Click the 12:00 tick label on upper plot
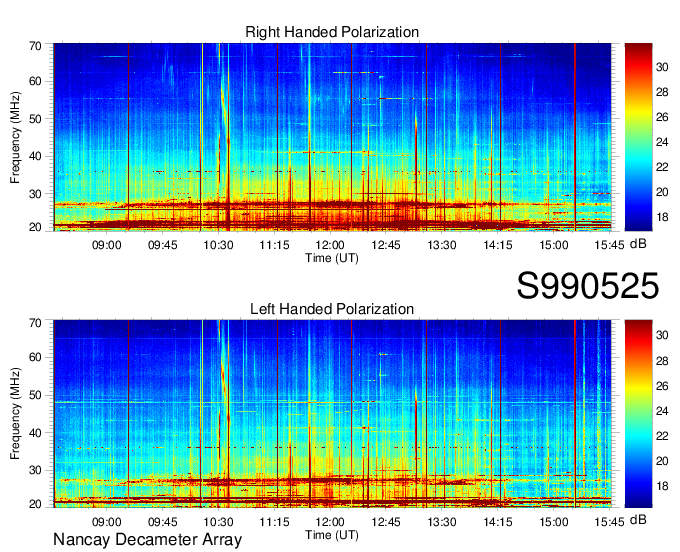This screenshot has width=680, height=552. click(x=330, y=245)
